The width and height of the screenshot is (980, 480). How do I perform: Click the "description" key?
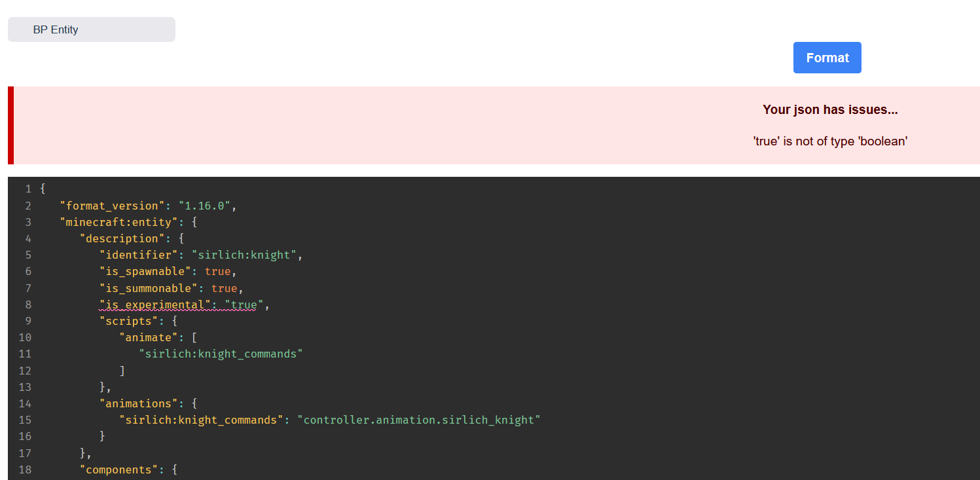(x=120, y=238)
